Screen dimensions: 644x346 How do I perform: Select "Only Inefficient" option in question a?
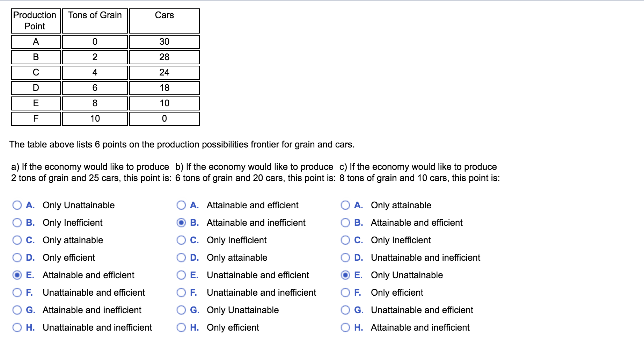(17, 223)
